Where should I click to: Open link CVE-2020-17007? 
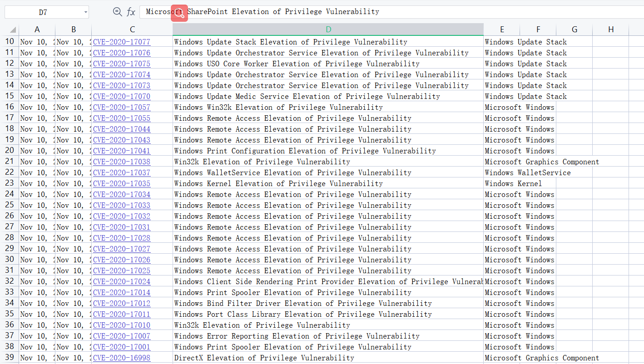point(122,336)
